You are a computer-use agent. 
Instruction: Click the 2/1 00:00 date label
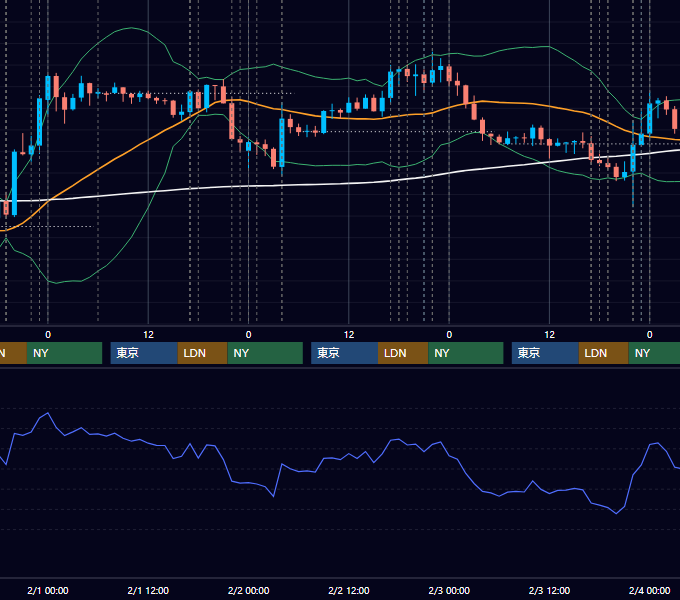point(48,590)
